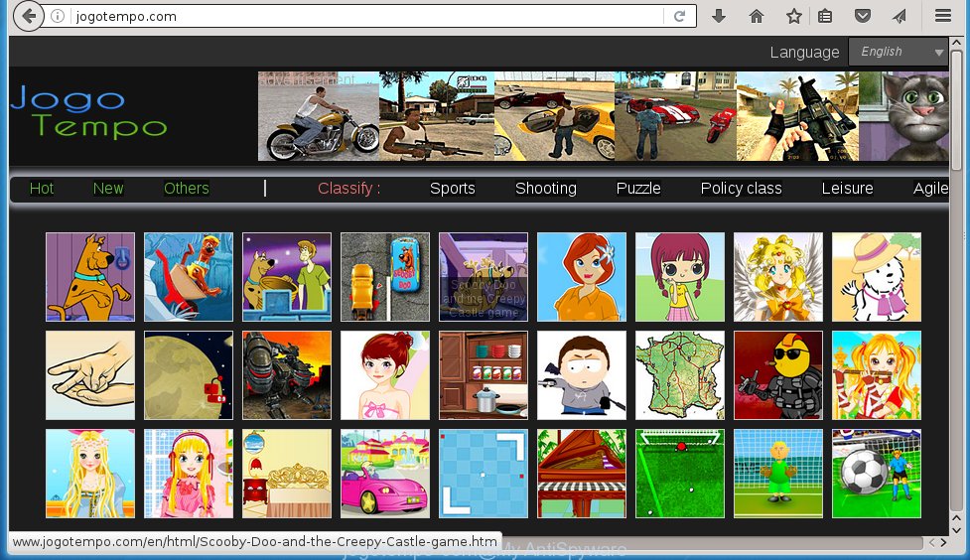Open the Scooby-Doo yellow car road game
Screen dimensions: 970x560
(x=385, y=277)
